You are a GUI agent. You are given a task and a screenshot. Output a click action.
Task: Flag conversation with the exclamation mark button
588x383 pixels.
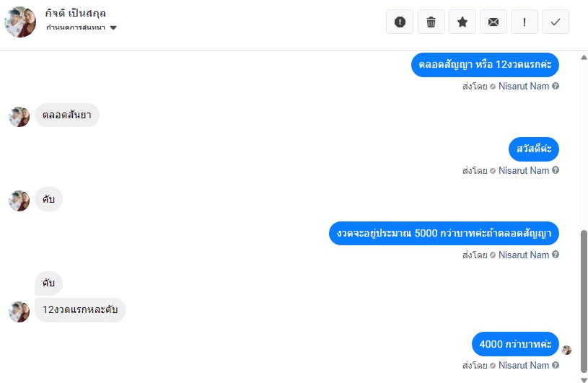pos(525,22)
